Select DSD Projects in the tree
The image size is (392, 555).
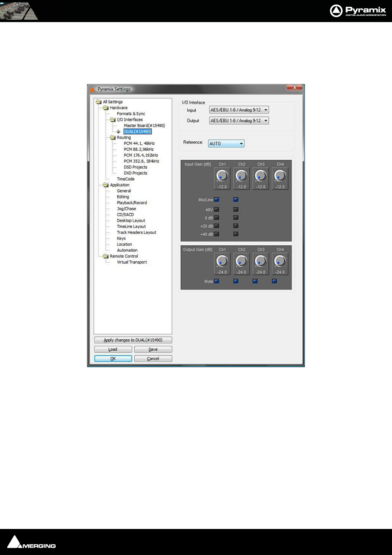[135, 167]
